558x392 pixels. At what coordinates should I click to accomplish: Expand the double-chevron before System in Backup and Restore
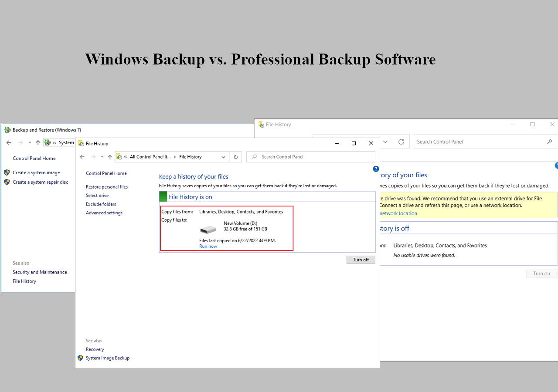[x=54, y=142]
